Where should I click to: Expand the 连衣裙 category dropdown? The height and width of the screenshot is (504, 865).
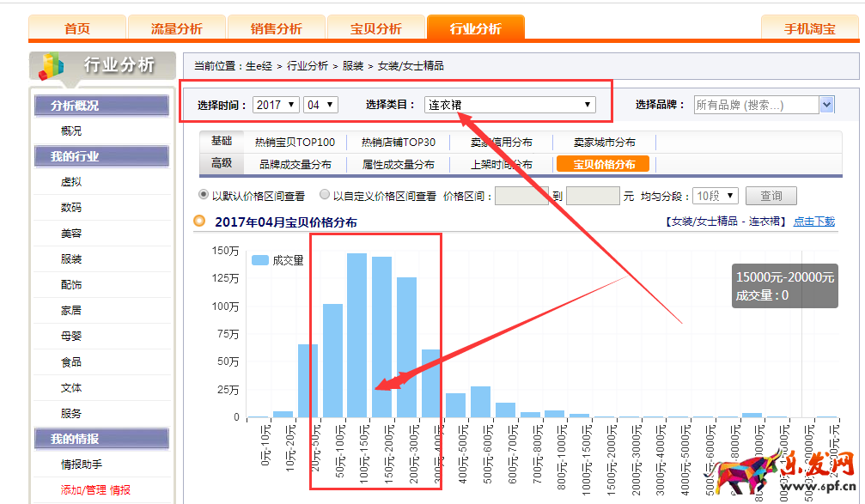click(x=510, y=105)
